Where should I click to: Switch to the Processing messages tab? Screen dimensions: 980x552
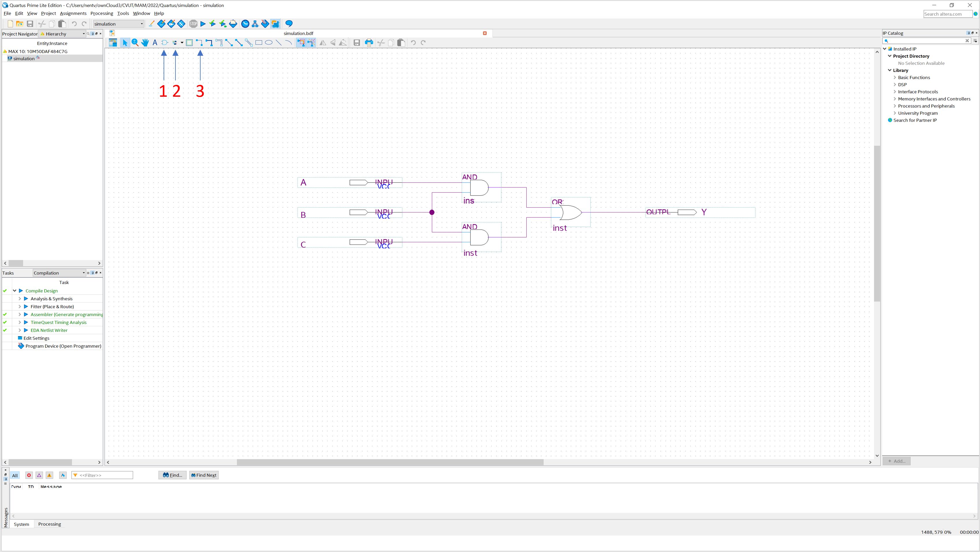[49, 524]
